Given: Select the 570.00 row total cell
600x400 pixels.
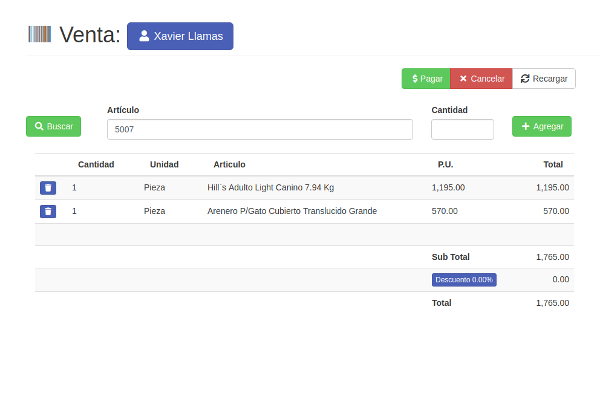Looking at the screenshot, I should [x=556, y=211].
